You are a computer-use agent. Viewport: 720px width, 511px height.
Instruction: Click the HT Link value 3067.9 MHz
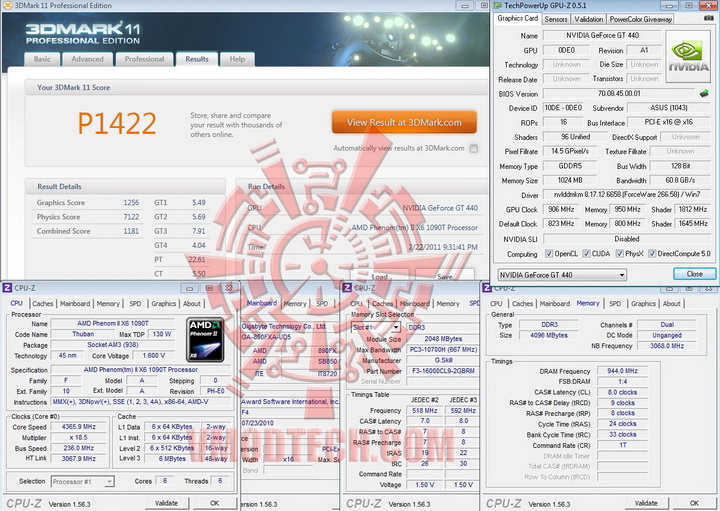pos(79,458)
